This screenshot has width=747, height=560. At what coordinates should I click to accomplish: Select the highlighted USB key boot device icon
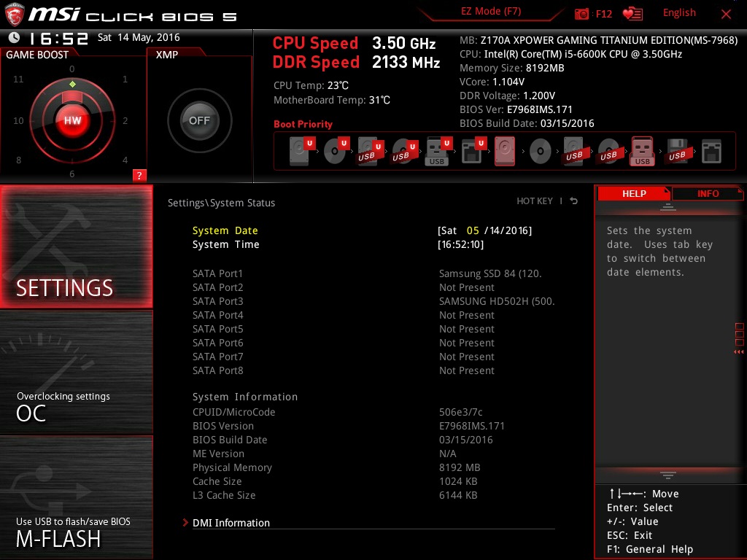642,151
